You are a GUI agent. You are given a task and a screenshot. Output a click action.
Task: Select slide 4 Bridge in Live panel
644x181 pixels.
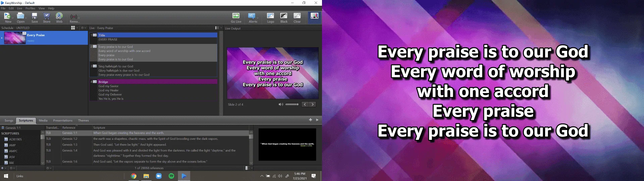tap(153, 90)
